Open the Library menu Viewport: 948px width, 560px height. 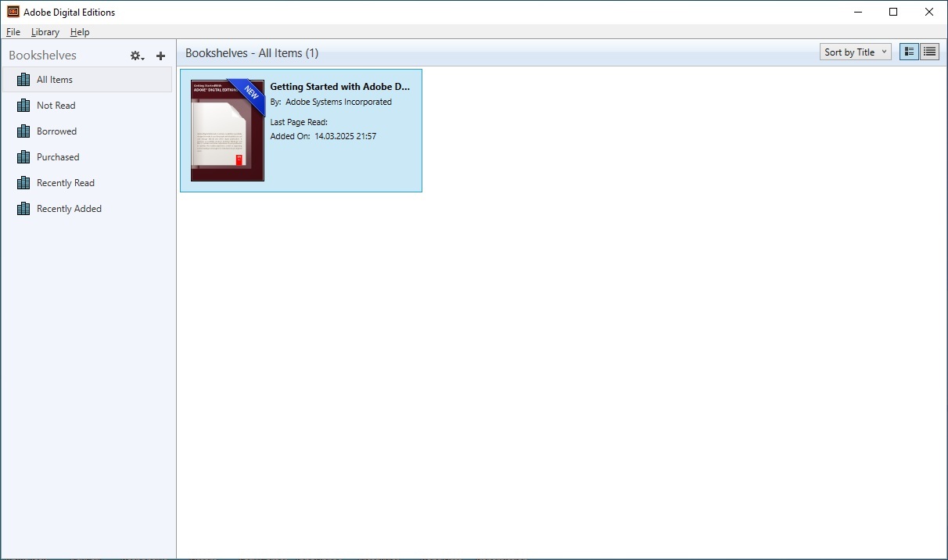(x=45, y=32)
